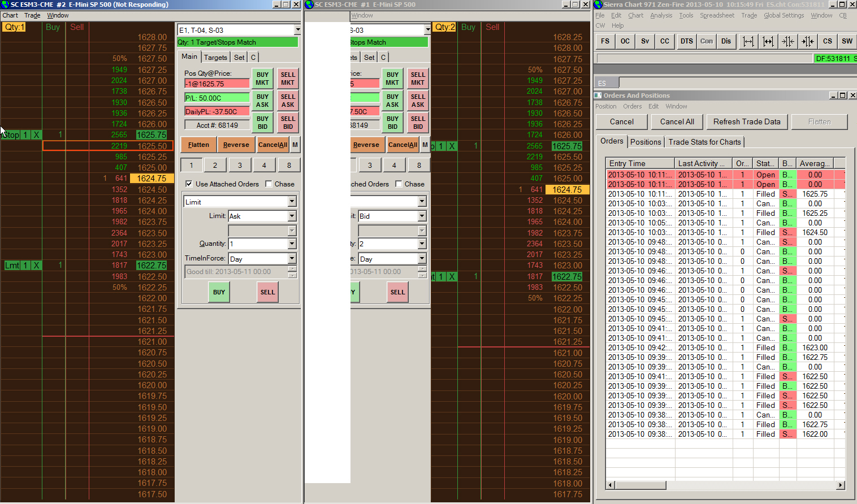
Task: Switch to the Positions tab
Action: pos(646,142)
